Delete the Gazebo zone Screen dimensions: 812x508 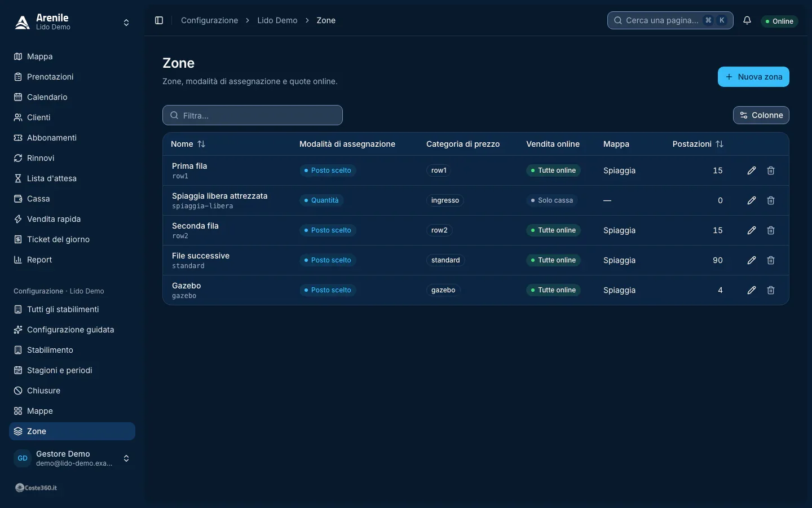(771, 290)
